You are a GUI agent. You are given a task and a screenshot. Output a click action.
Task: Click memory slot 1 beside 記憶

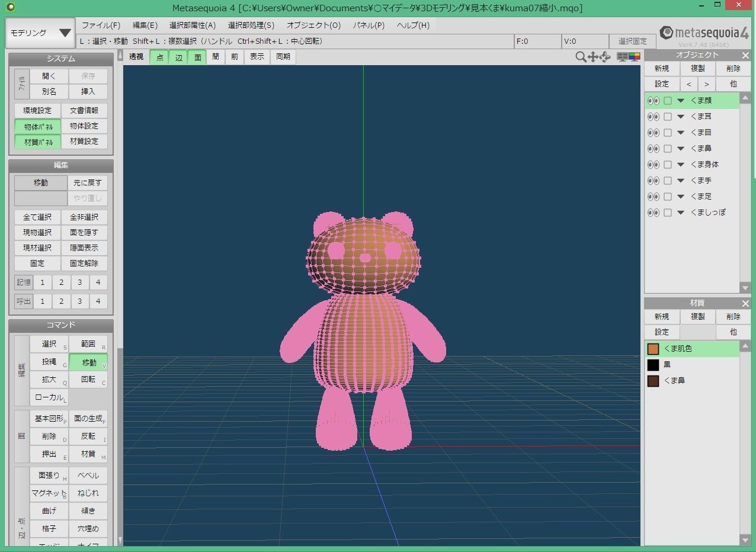click(42, 283)
